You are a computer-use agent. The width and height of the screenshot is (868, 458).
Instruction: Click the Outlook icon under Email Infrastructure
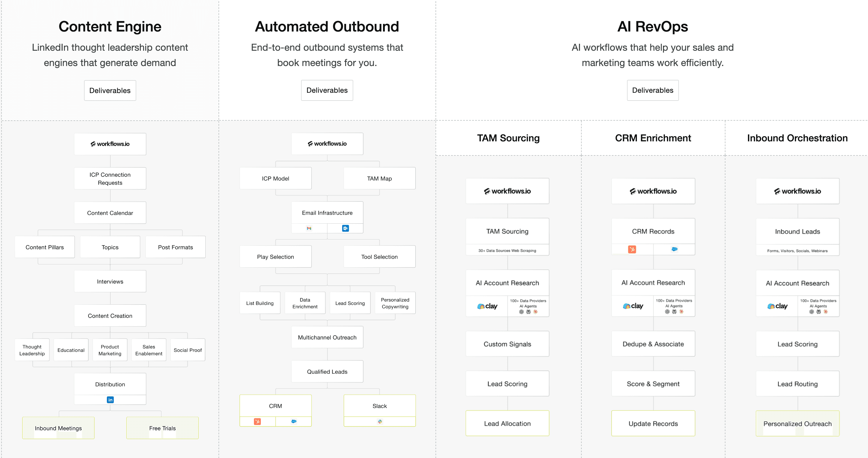pos(345,228)
